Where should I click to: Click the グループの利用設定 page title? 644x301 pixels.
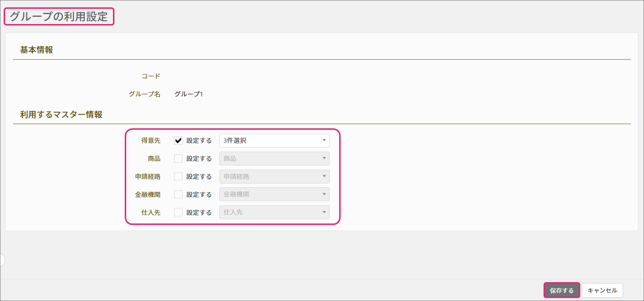(59, 16)
